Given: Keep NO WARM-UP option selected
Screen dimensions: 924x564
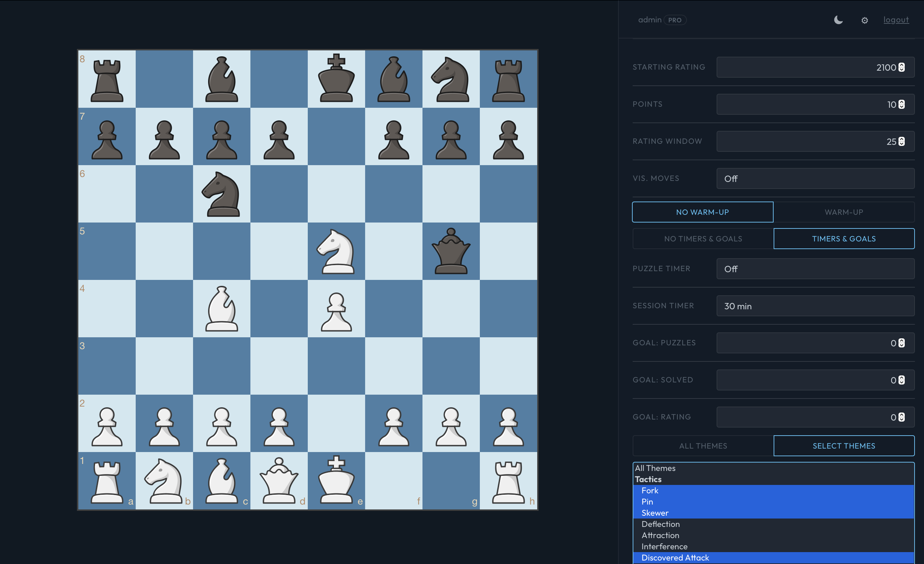Looking at the screenshot, I should coord(703,212).
